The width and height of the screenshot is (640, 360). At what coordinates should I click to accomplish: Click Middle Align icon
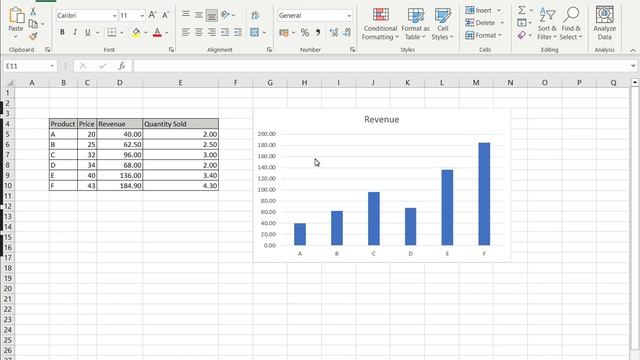tap(199, 15)
